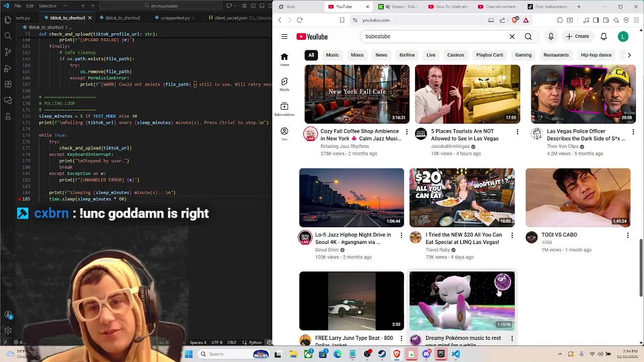Open options for 5 Places Tourists video
644x362 pixels.
tap(517, 132)
